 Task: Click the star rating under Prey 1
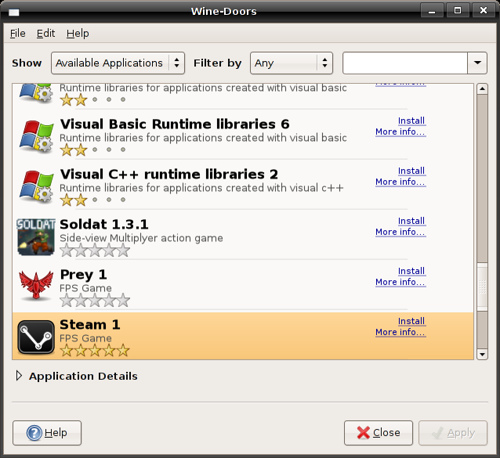[x=95, y=300]
